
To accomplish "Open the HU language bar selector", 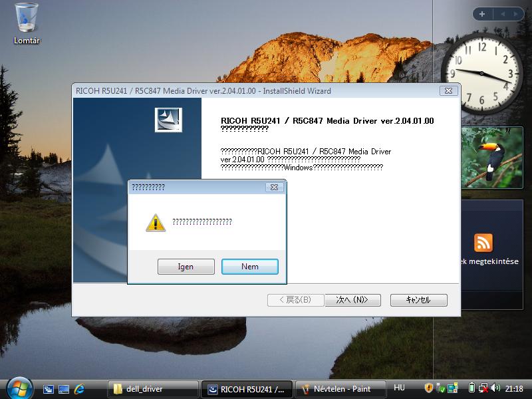I will point(399,388).
